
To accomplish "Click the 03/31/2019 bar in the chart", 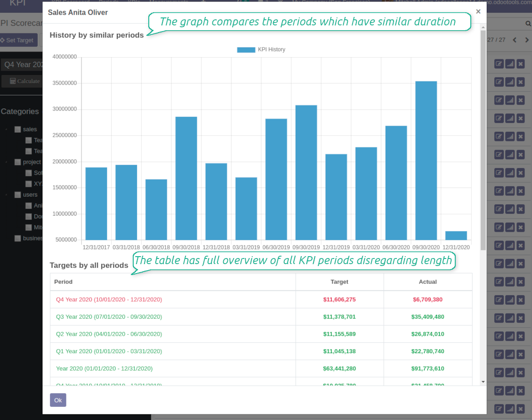I will click(246, 209).
